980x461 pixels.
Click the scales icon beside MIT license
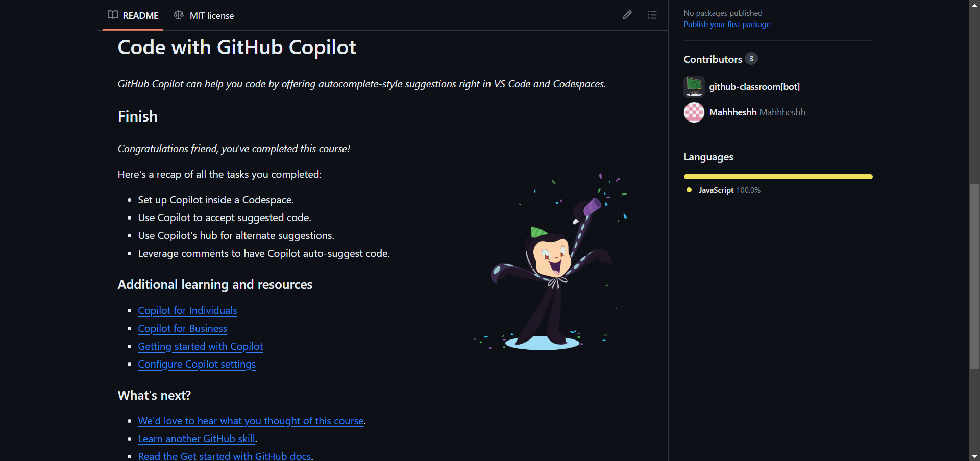coord(178,15)
